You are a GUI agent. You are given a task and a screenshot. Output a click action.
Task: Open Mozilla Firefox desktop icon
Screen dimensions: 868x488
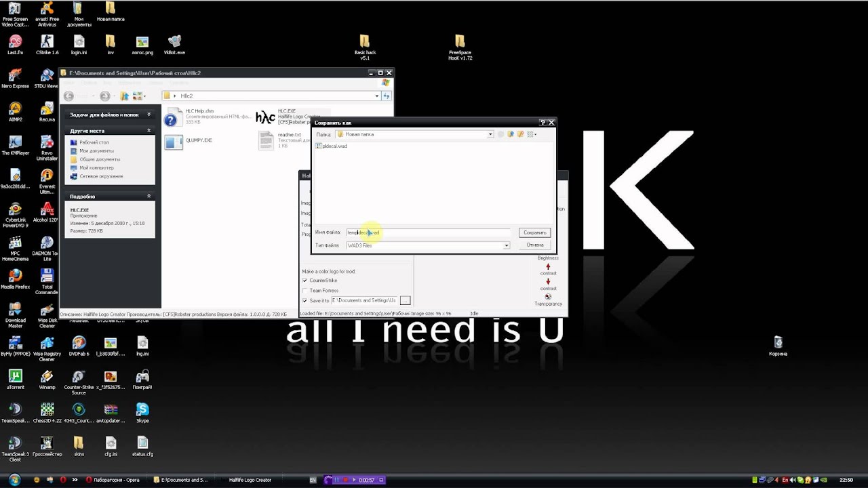tap(16, 278)
